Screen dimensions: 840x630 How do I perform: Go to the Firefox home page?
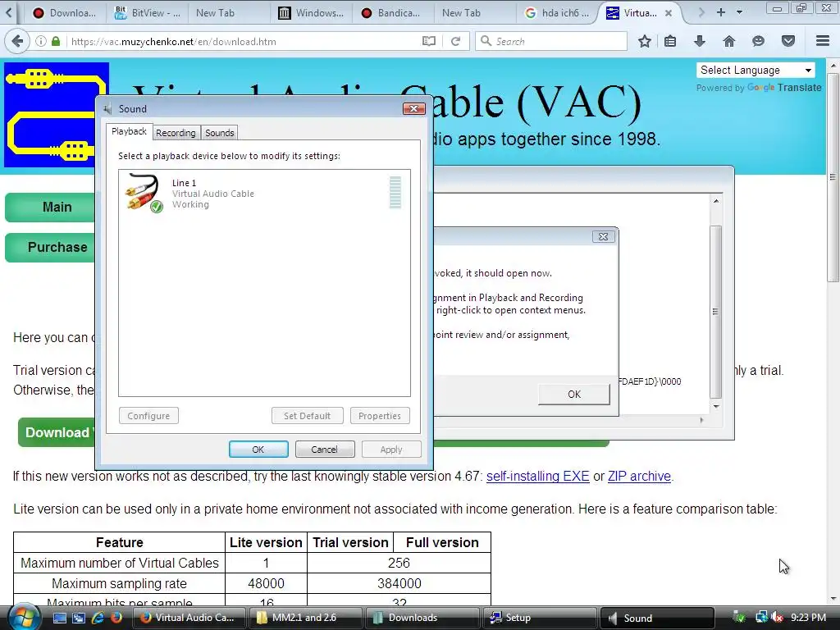coord(729,41)
